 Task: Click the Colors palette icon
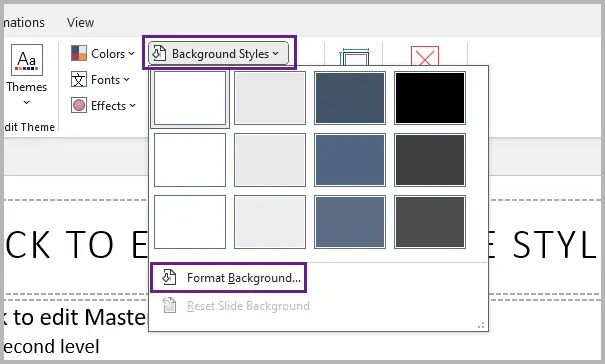point(79,53)
